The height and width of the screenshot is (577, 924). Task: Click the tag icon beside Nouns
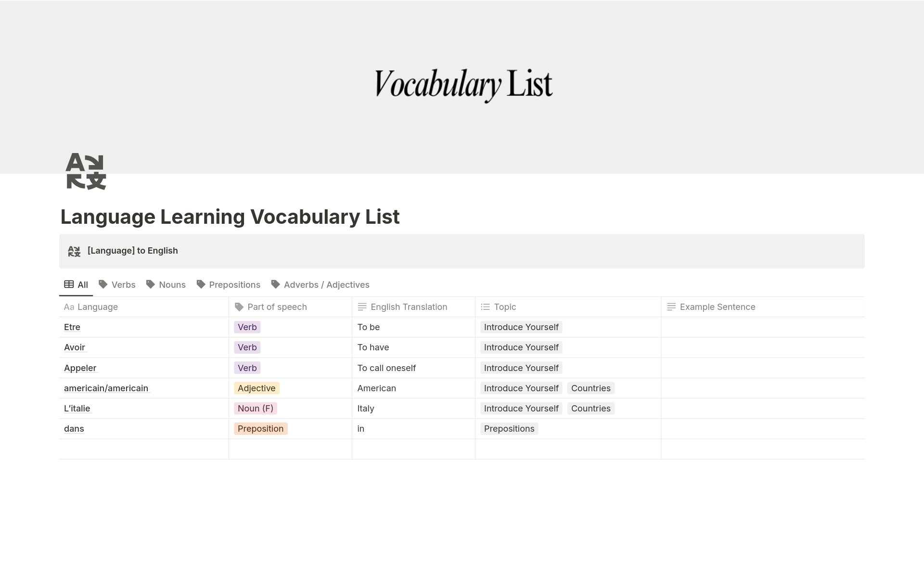click(x=151, y=284)
